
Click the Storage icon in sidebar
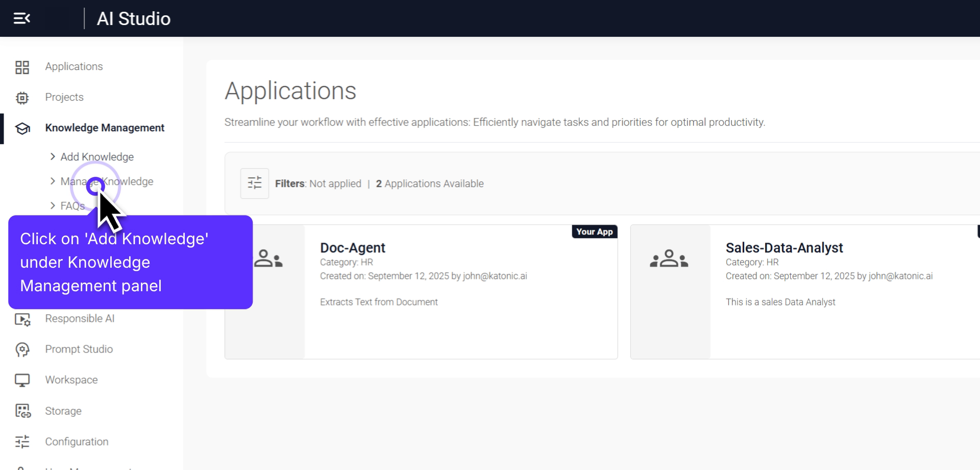22,411
